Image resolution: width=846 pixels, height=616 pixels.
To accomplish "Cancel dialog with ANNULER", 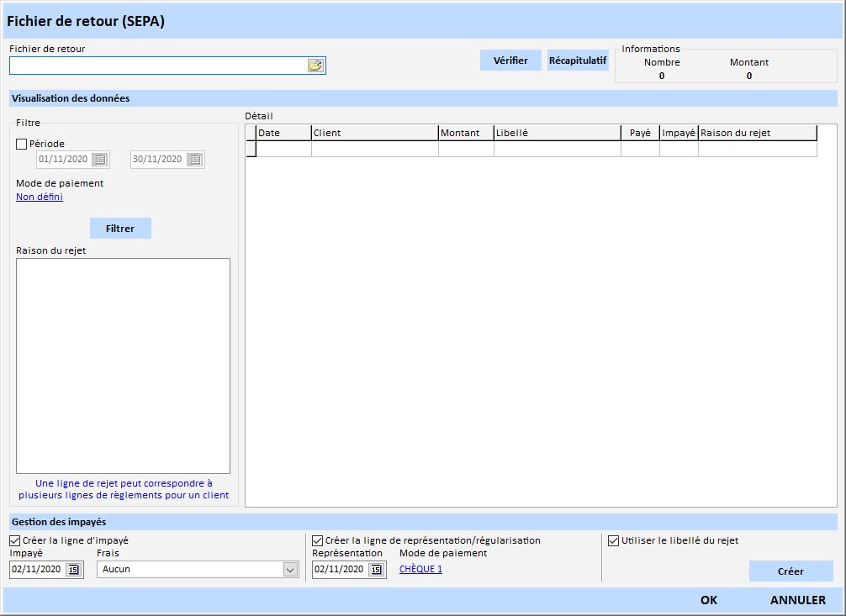I will [797, 600].
